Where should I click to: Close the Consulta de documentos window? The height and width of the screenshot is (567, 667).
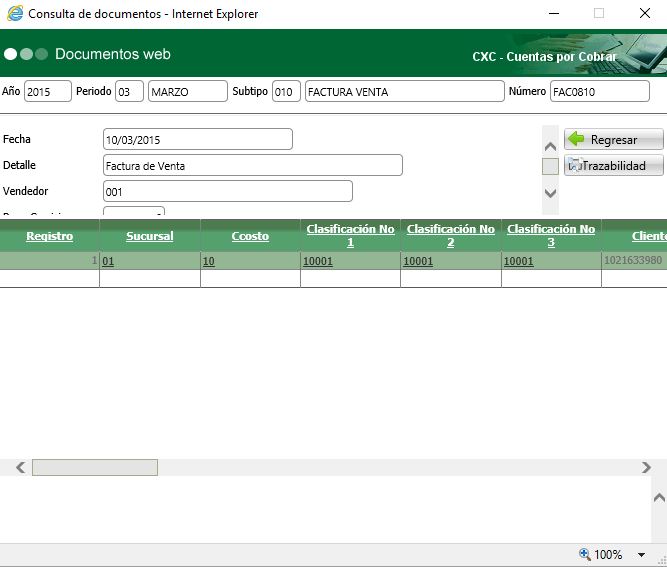pos(645,14)
